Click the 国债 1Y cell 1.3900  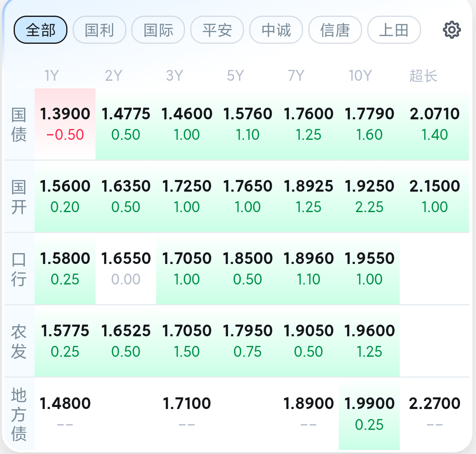(x=65, y=124)
